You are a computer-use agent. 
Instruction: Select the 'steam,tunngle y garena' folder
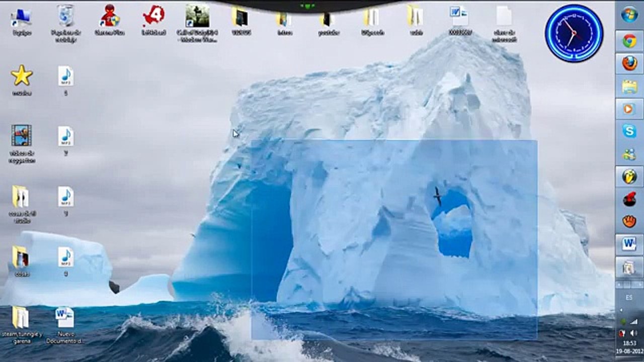(x=22, y=325)
